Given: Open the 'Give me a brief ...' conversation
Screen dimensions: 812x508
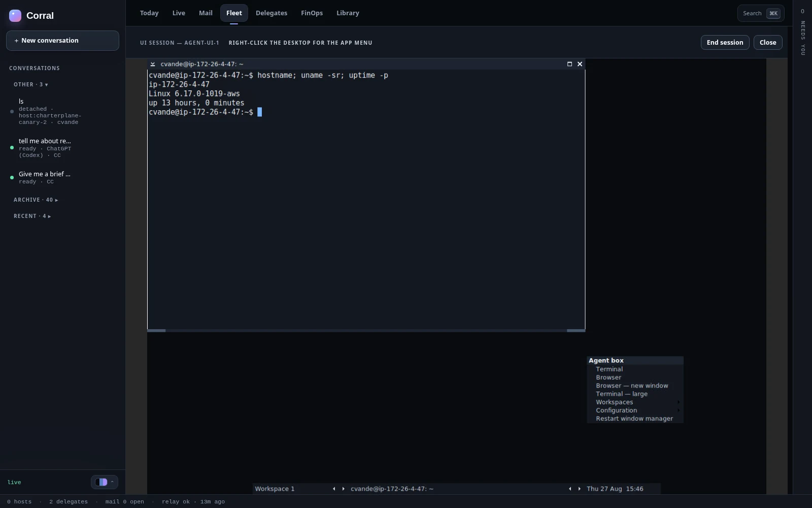Looking at the screenshot, I should (62, 177).
